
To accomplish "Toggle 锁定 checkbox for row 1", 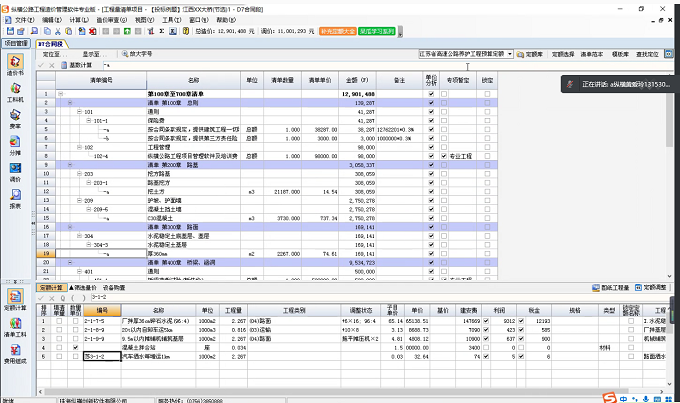I will point(487,94).
